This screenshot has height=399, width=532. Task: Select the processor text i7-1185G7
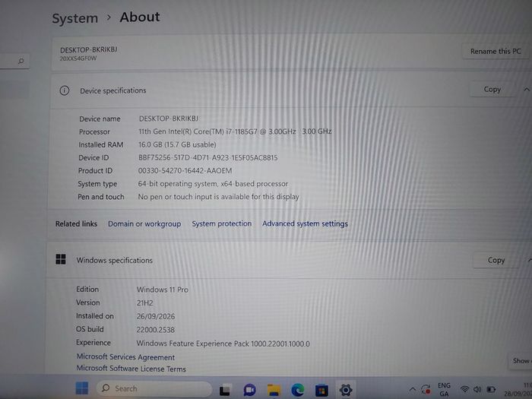[235, 131]
